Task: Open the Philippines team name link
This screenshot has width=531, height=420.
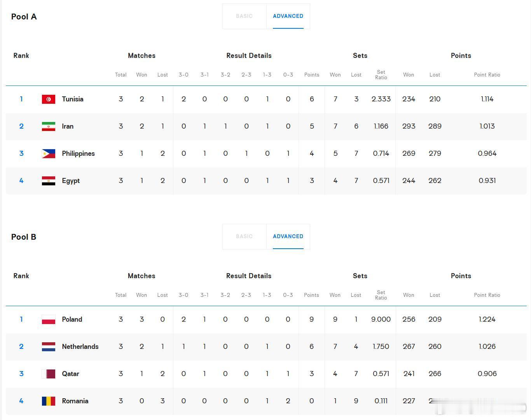Action: [x=78, y=153]
